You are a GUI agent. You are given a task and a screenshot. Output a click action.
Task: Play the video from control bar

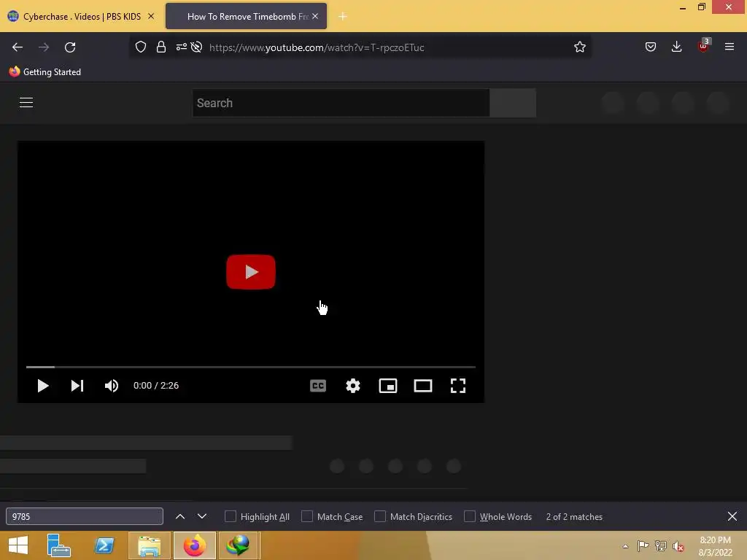point(43,386)
